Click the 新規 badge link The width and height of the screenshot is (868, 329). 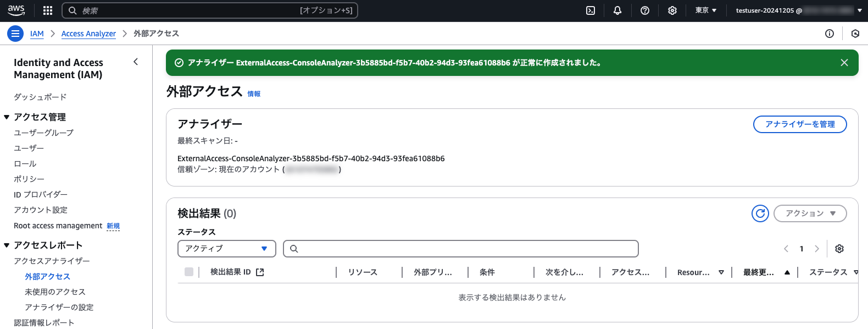[x=113, y=226]
